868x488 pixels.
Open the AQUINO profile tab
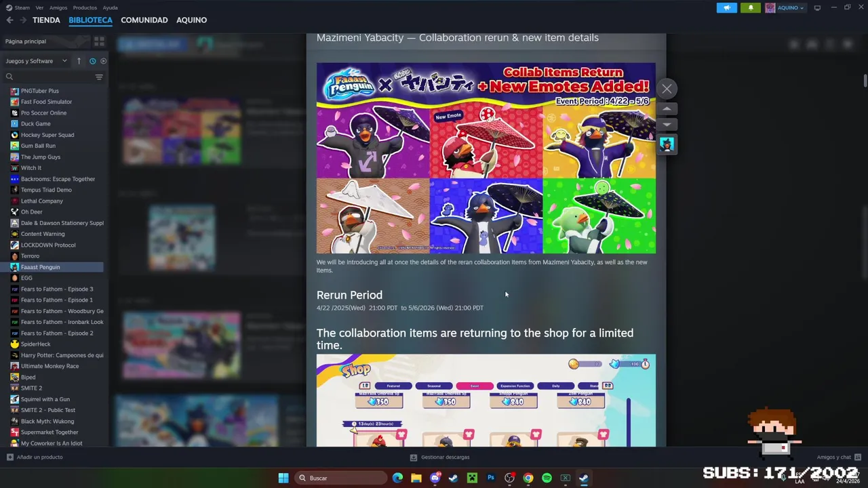192,20
